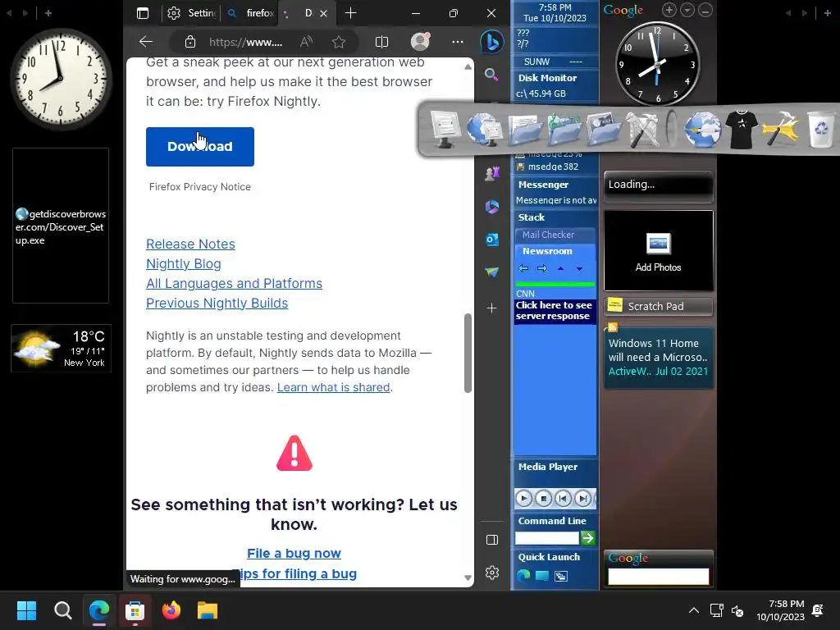Open the black T-shirt skins icon in dock

(x=742, y=129)
